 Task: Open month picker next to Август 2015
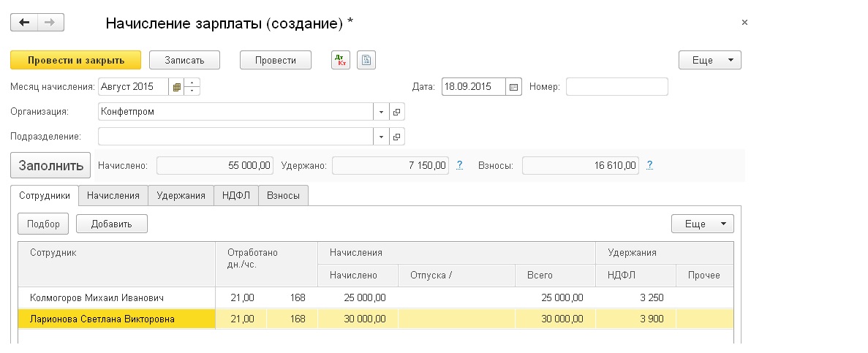pos(176,87)
